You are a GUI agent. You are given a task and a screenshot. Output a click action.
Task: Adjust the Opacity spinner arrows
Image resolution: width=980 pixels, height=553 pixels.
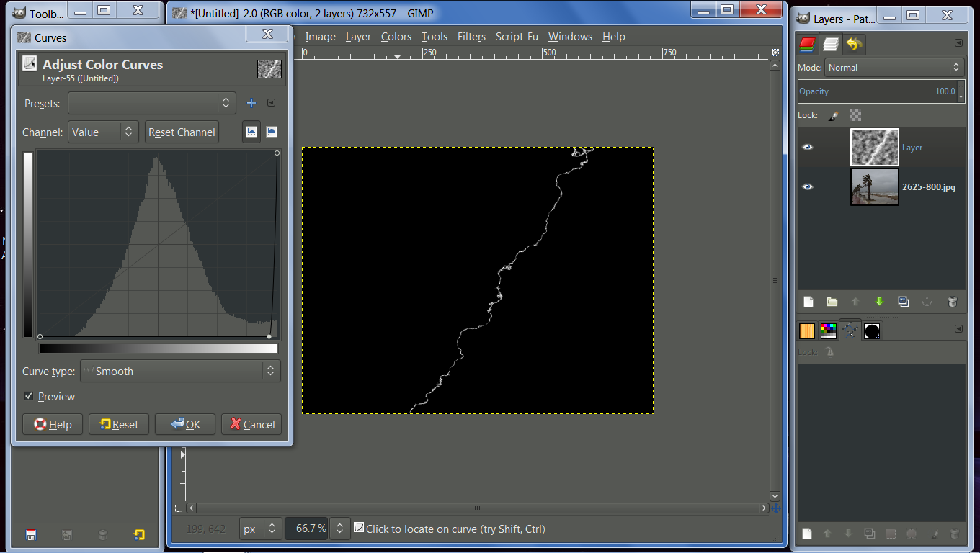pos(961,91)
